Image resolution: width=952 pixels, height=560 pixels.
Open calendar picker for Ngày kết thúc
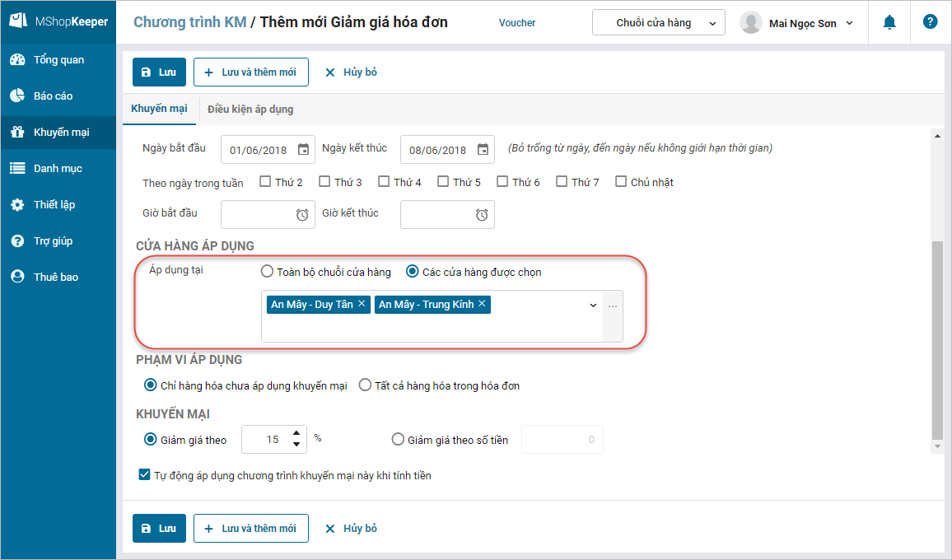[483, 150]
